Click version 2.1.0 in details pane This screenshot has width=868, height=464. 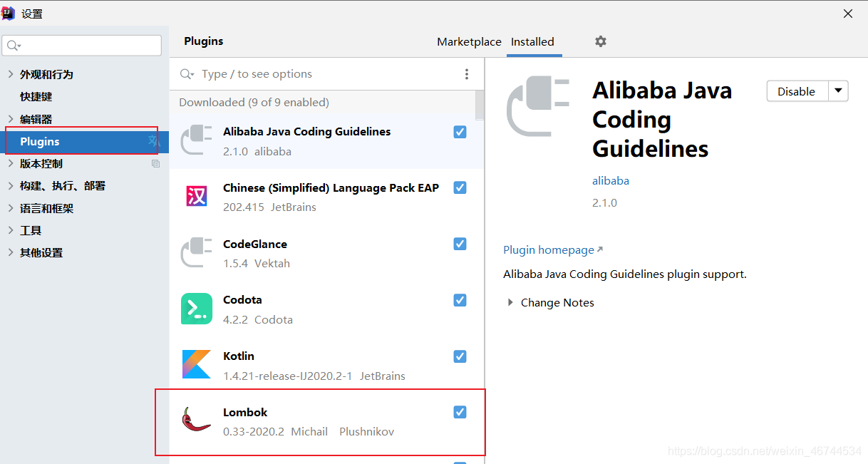pyautogui.click(x=604, y=203)
